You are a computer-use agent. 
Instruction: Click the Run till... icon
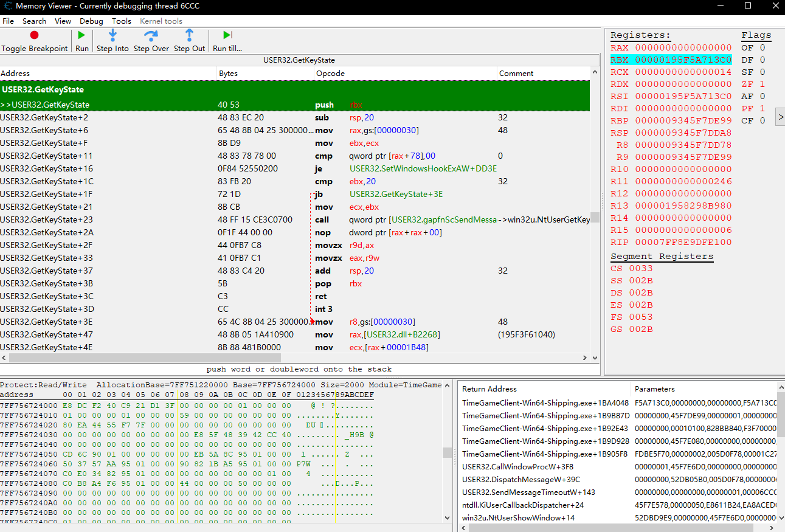[227, 36]
